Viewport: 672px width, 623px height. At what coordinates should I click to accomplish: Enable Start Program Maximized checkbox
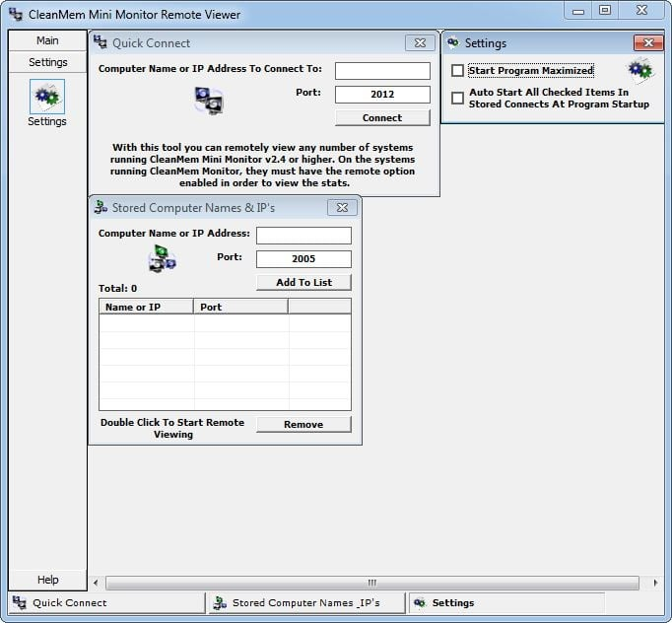pos(457,71)
